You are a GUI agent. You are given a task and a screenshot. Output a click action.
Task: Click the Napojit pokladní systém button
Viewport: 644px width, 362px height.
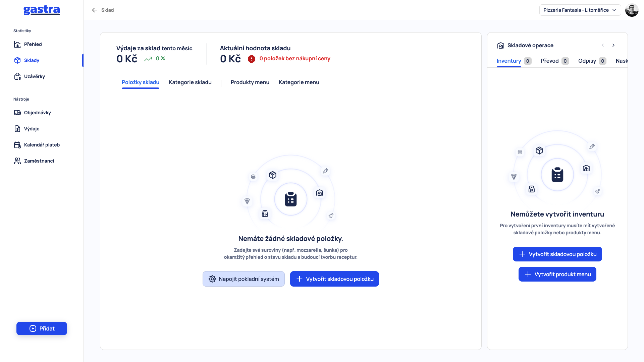tap(244, 279)
